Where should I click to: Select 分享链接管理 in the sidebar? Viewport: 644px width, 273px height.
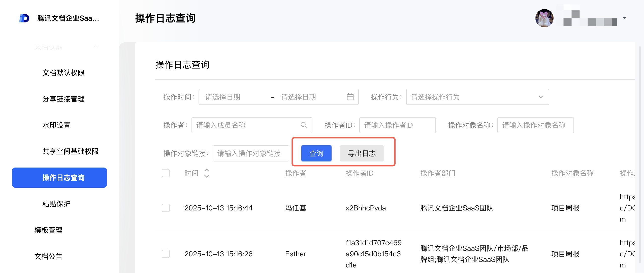63,99
